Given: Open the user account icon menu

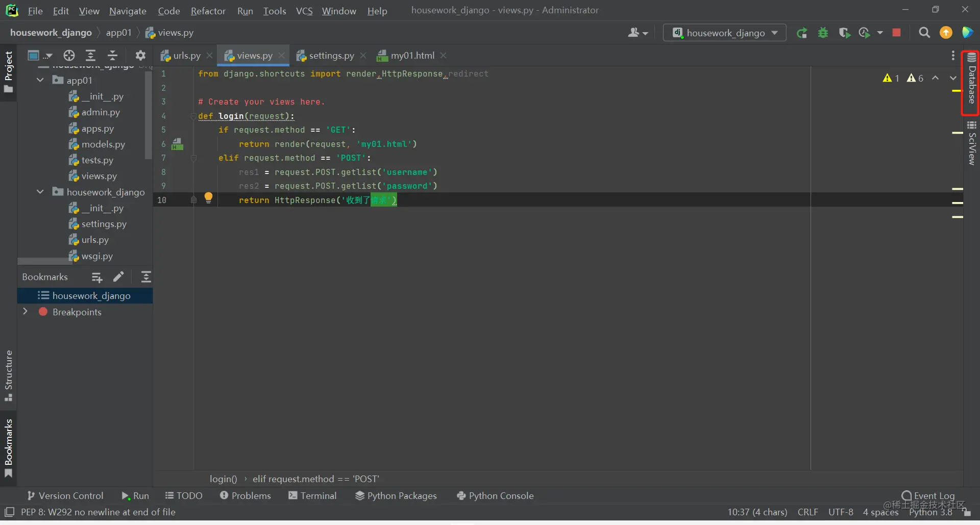Looking at the screenshot, I should (638, 33).
